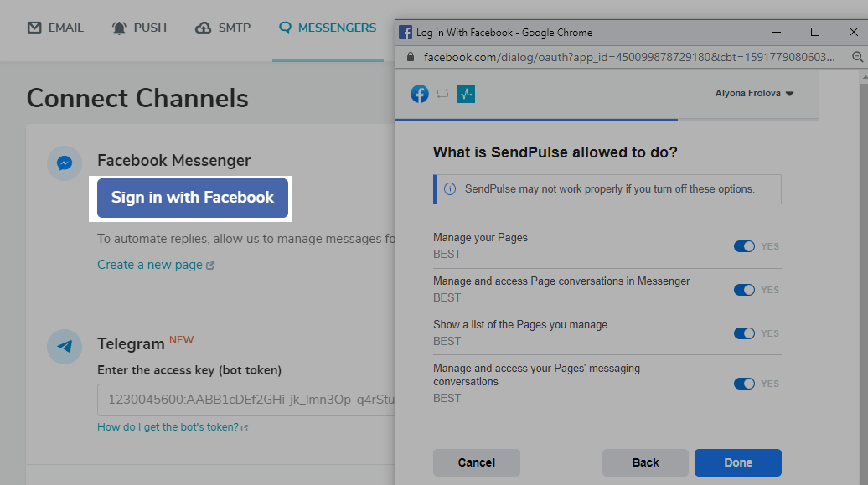Disable the Manage your Pages toggle
Screen dimensions: 868x485
click(744, 246)
